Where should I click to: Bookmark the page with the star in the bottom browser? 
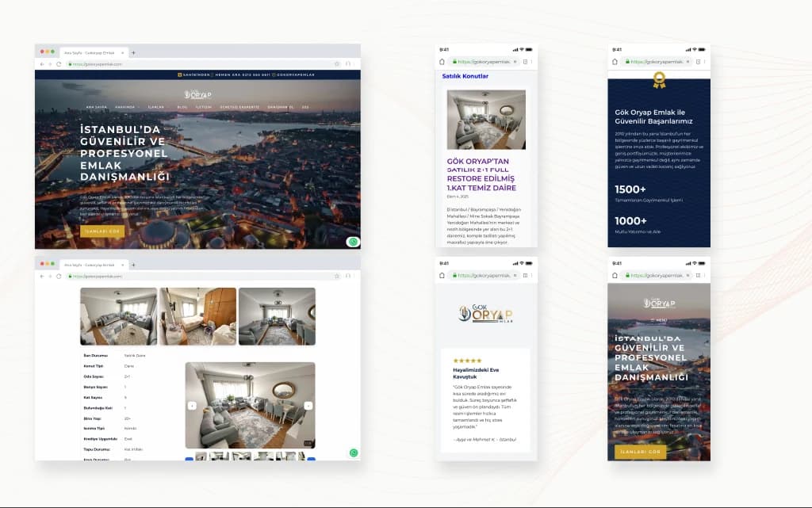(336, 276)
